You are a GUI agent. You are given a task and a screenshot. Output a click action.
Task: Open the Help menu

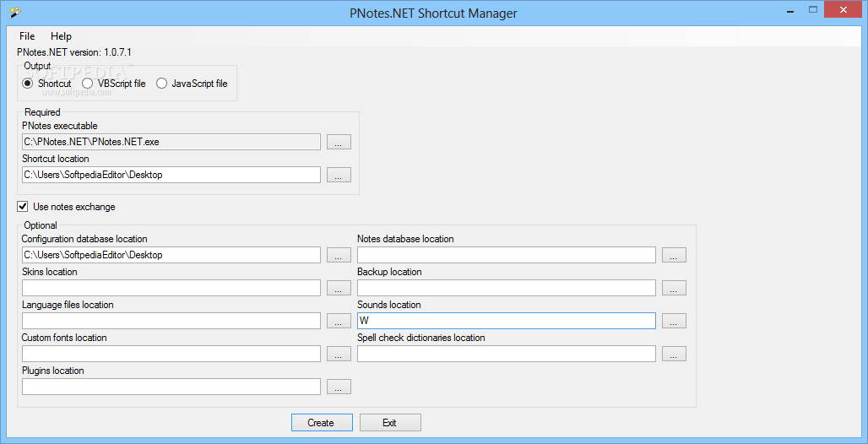click(x=61, y=36)
